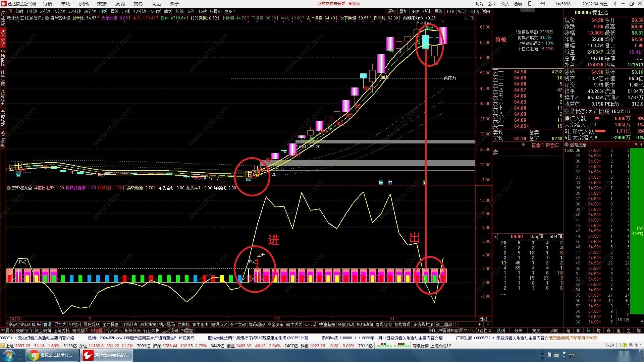
Task: Click the back arrow icon near clock
Action: 615,4
